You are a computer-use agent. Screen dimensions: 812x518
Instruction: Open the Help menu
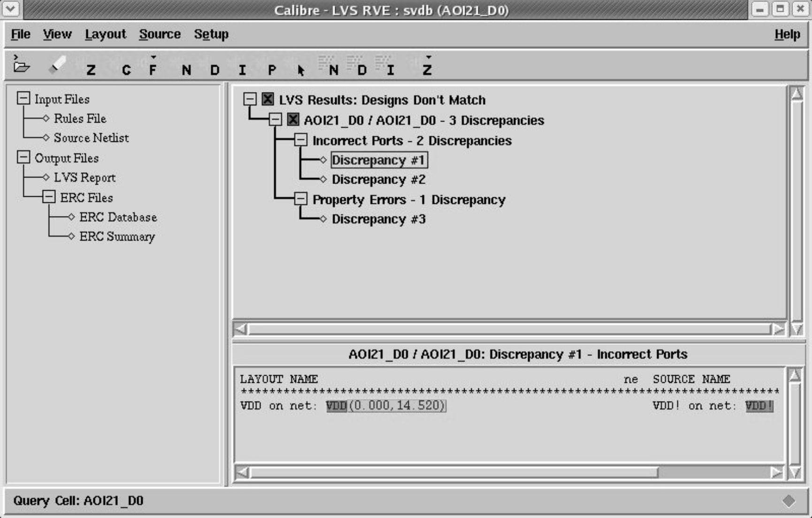point(787,34)
